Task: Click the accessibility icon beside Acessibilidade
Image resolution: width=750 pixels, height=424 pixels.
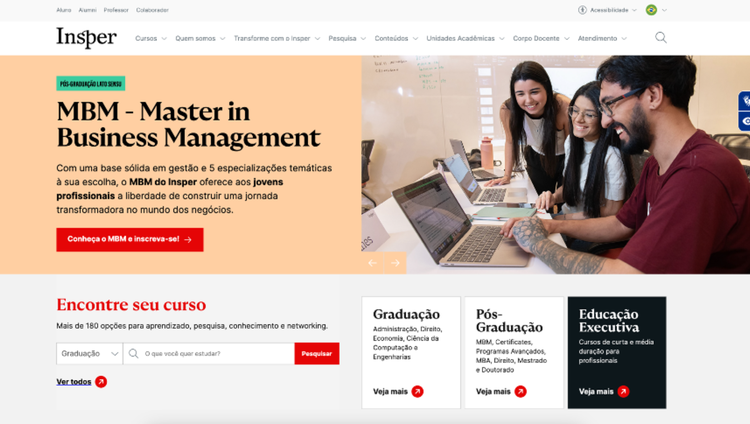Action: click(582, 10)
